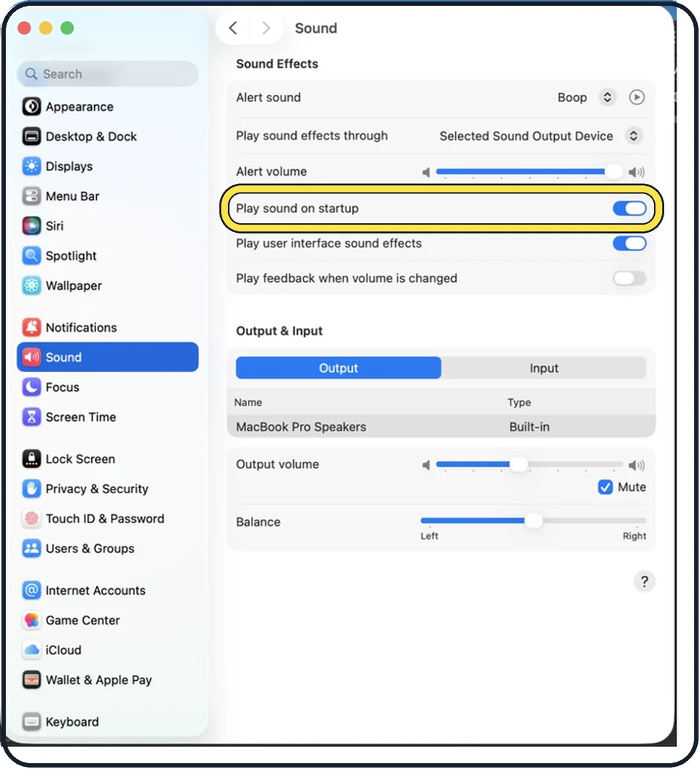
Task: Click the Menu Bar sidebar icon
Action: pos(31,196)
